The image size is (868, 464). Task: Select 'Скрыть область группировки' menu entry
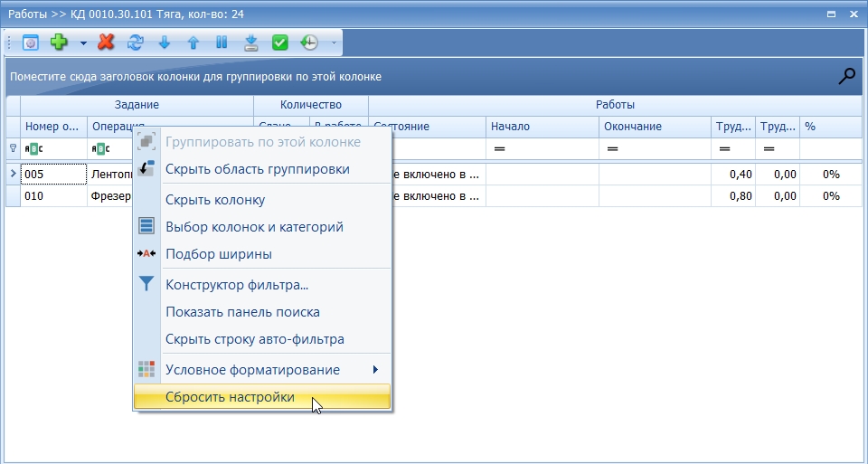click(262, 169)
